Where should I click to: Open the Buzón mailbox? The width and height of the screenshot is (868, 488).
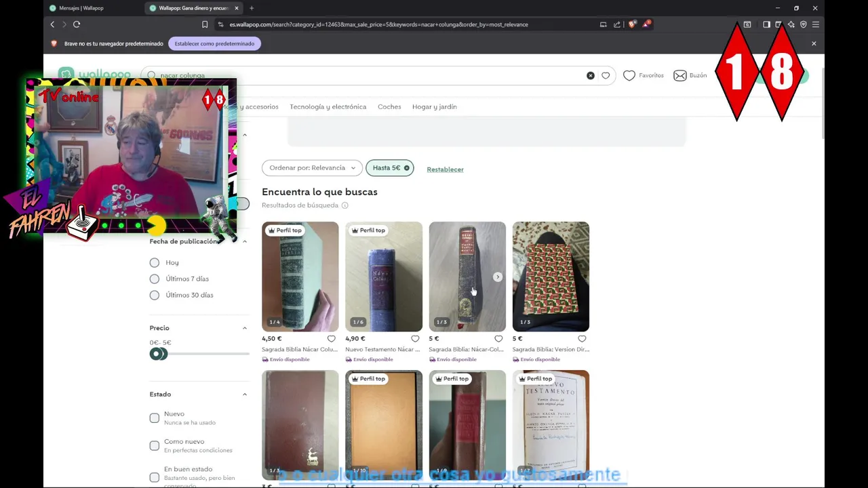[690, 75]
